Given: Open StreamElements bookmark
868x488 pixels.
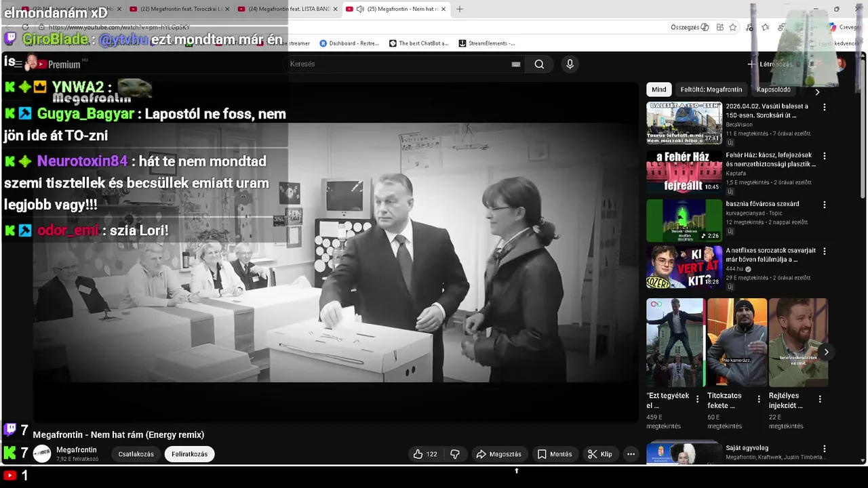Looking at the screenshot, I should (x=486, y=43).
